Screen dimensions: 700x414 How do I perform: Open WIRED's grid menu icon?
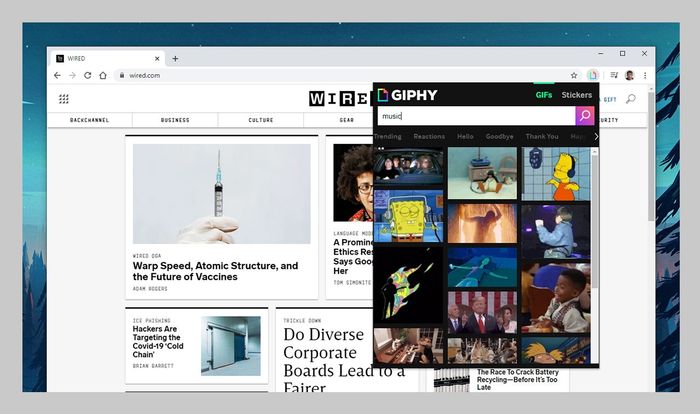tap(64, 99)
